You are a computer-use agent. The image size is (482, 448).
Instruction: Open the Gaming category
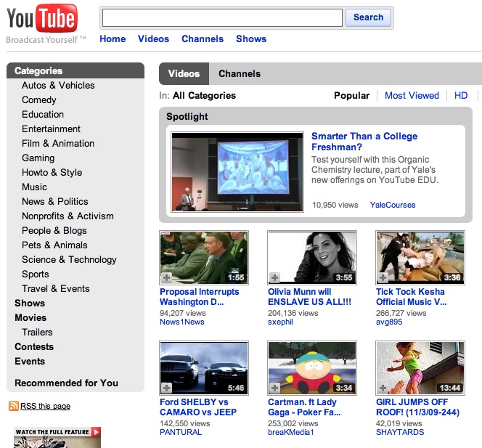point(38,158)
